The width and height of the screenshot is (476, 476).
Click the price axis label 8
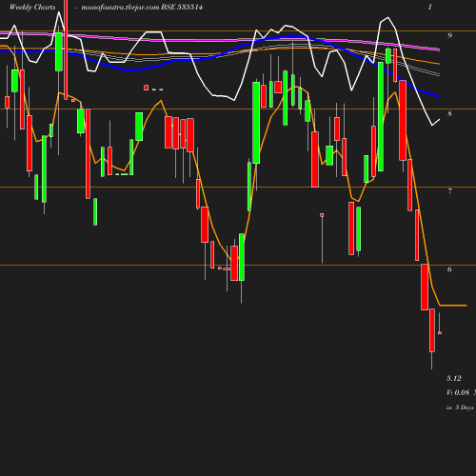pos(449,113)
